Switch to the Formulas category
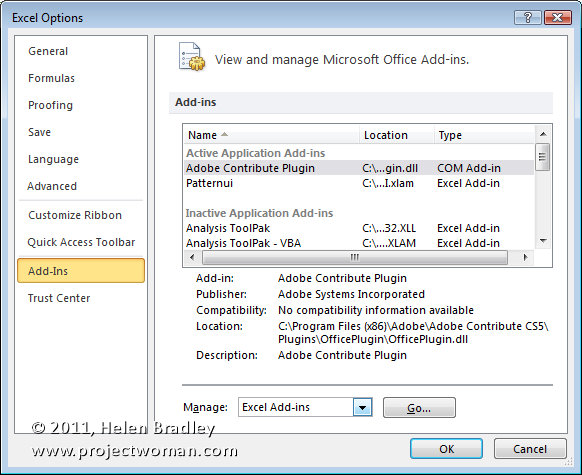 click(x=51, y=78)
